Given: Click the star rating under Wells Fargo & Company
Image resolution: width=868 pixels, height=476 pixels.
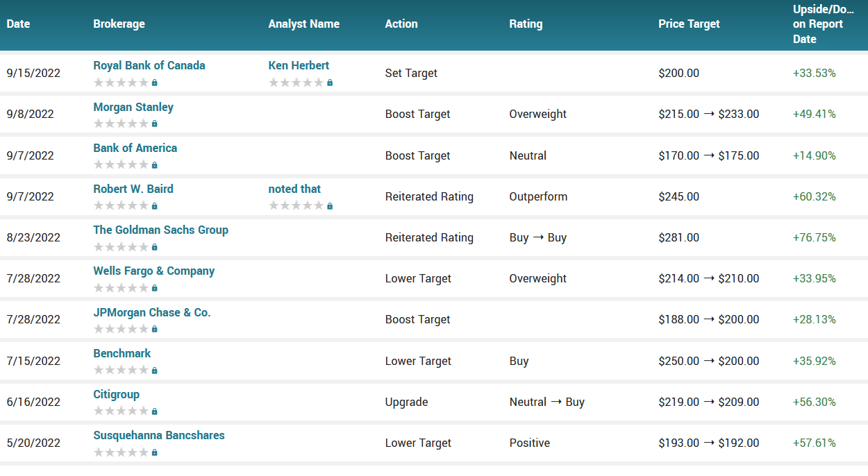Looking at the screenshot, I should coord(121,288).
